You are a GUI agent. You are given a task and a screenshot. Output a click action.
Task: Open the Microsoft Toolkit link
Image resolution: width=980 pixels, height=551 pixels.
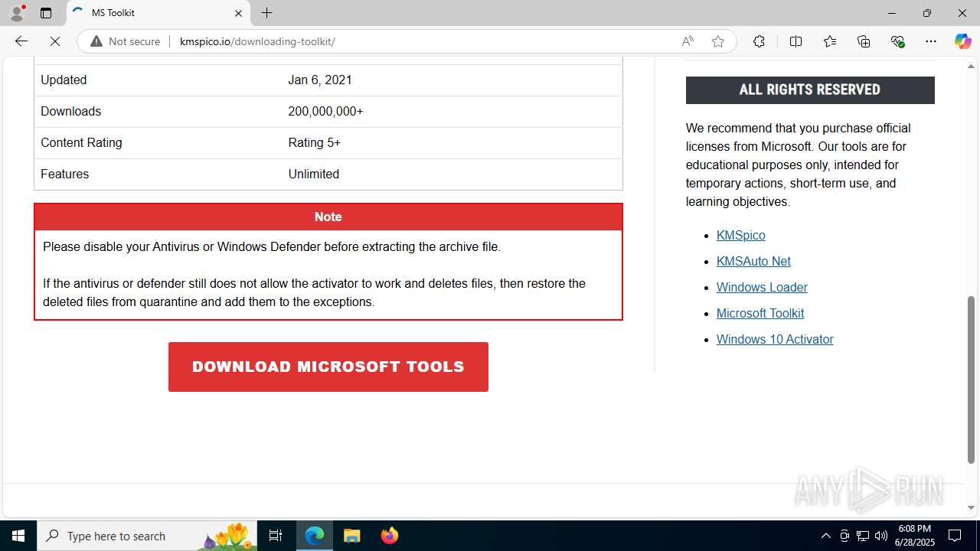(x=760, y=313)
